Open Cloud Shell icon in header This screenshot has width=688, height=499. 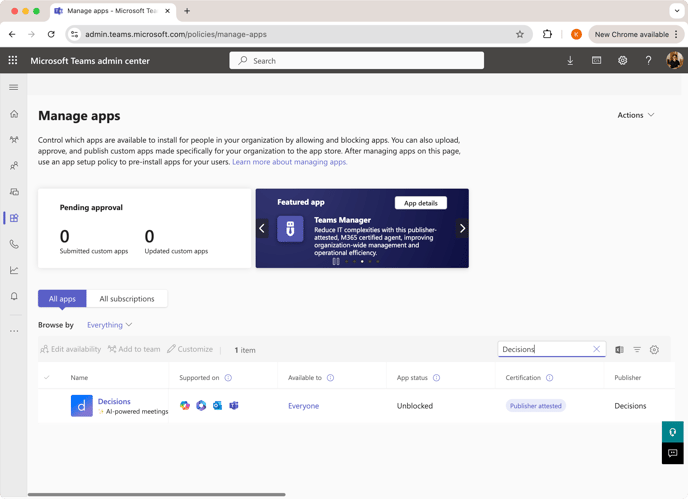[596, 61]
